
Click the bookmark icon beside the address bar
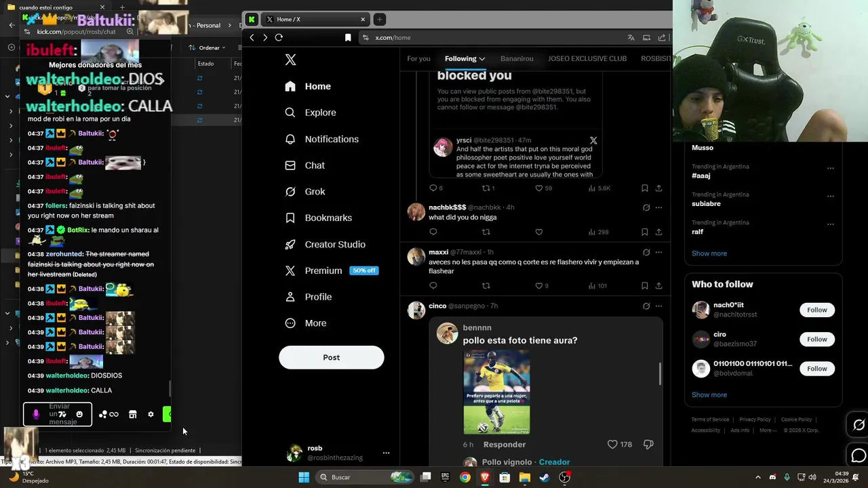(x=348, y=37)
